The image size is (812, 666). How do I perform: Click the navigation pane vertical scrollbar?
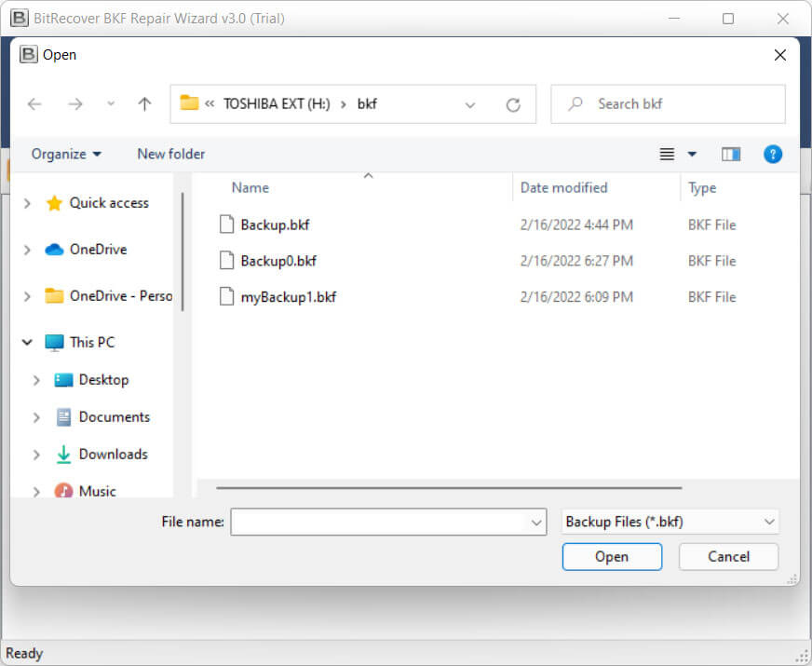coord(183,251)
